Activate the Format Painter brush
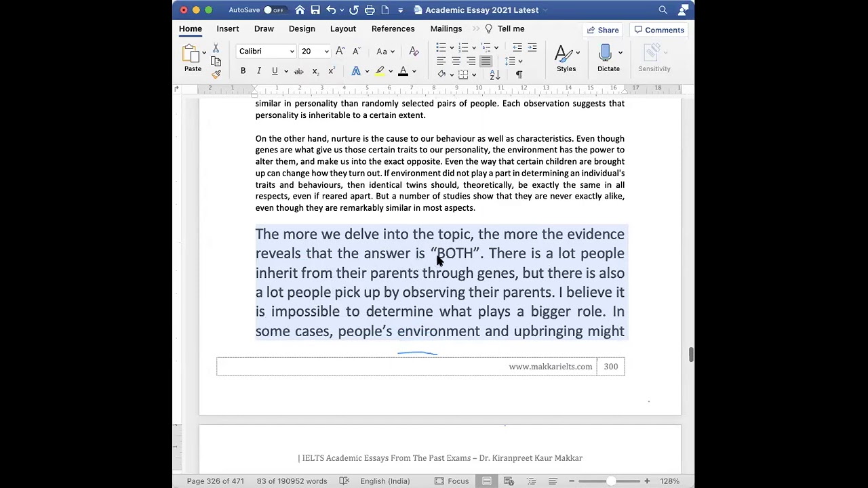The height and width of the screenshot is (488, 868). 216,74
